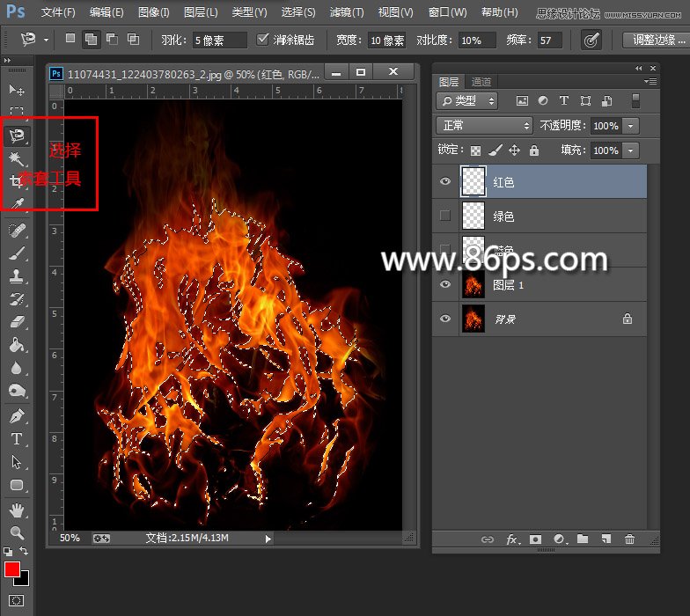Toggle the layer filter switch
This screenshot has height=616, width=690.
coord(635,100)
